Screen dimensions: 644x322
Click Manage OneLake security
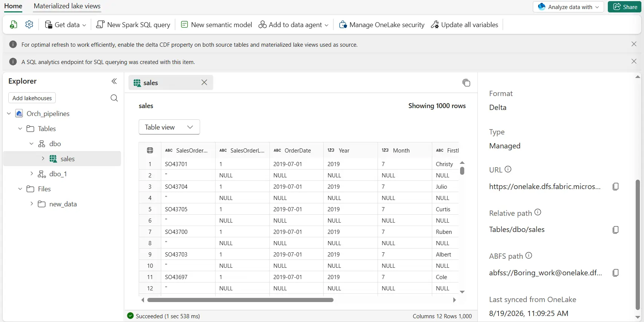382,25
